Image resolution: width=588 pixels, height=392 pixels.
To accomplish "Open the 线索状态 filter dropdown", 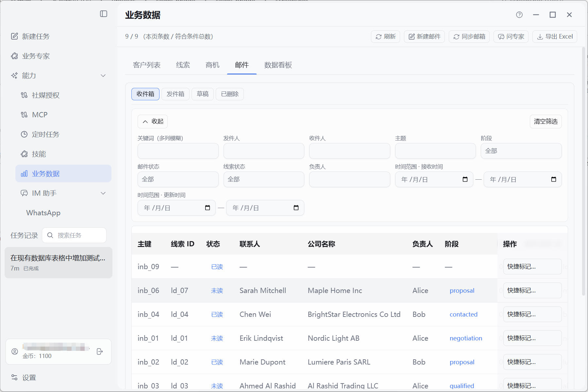I will coord(264,179).
